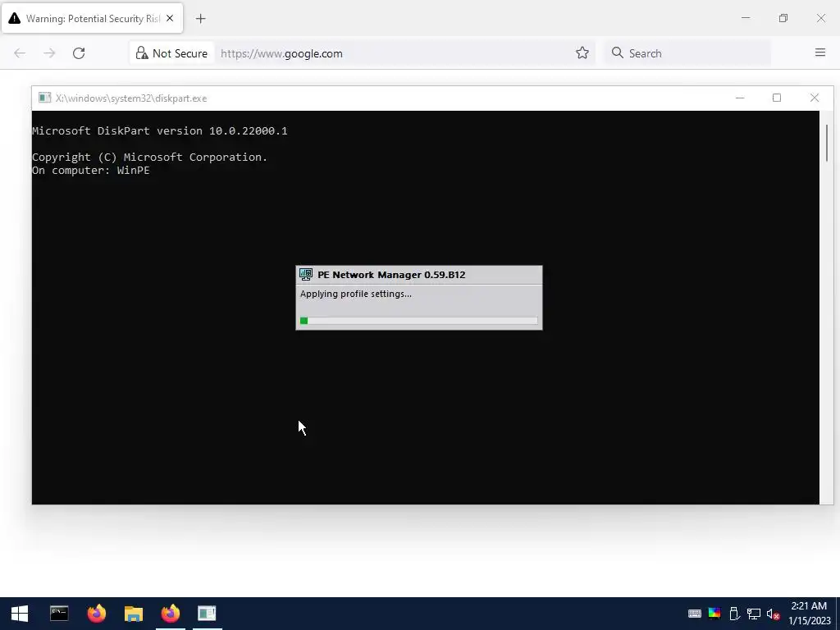Open the network tray icon
Viewport: 840px width, 630px height.
point(754,614)
